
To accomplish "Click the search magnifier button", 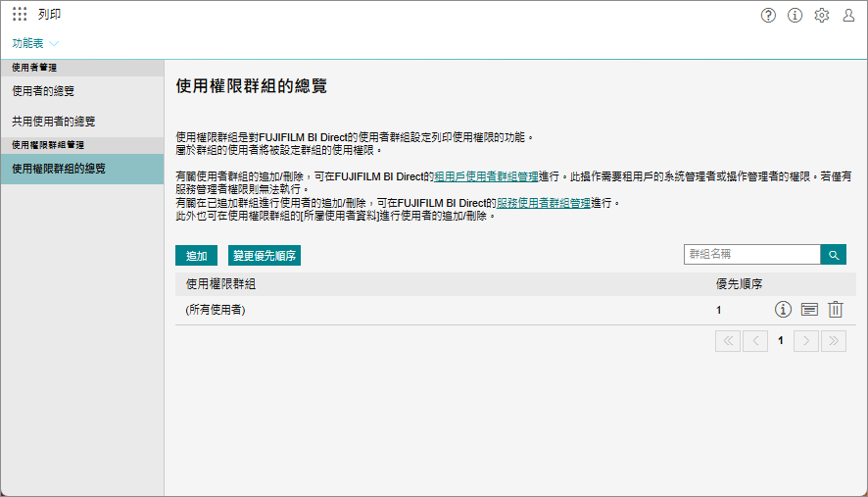I will pos(833,255).
